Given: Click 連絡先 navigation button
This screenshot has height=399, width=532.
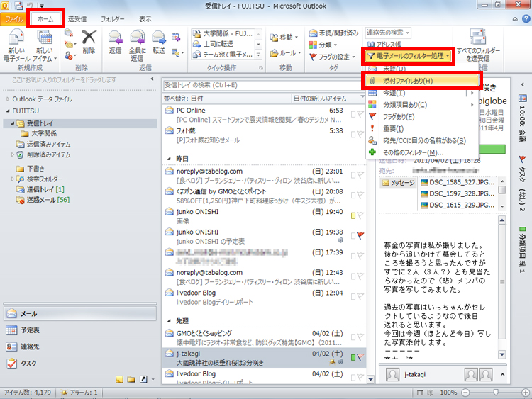Looking at the screenshot, I should click(x=80, y=347).
